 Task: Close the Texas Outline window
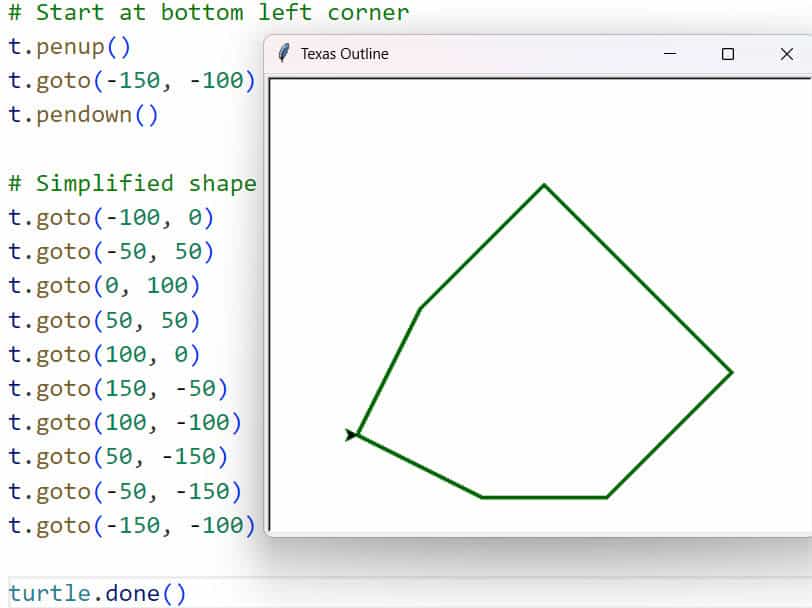786,54
